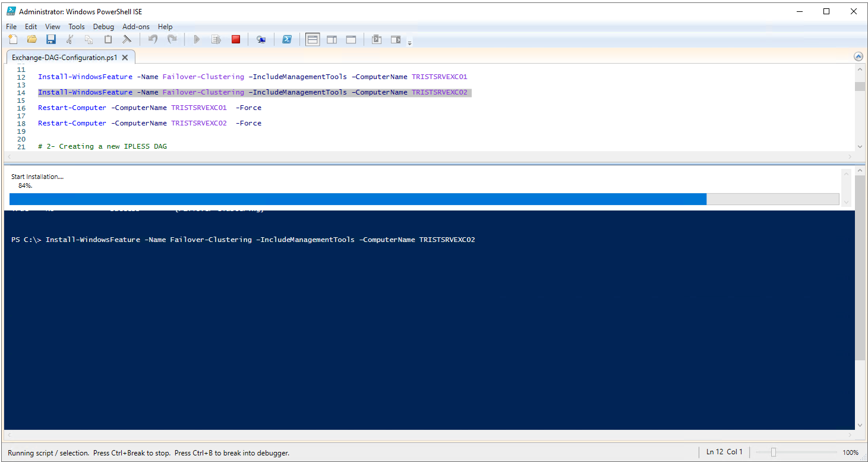Click progress panel scroll down arrow

click(847, 203)
